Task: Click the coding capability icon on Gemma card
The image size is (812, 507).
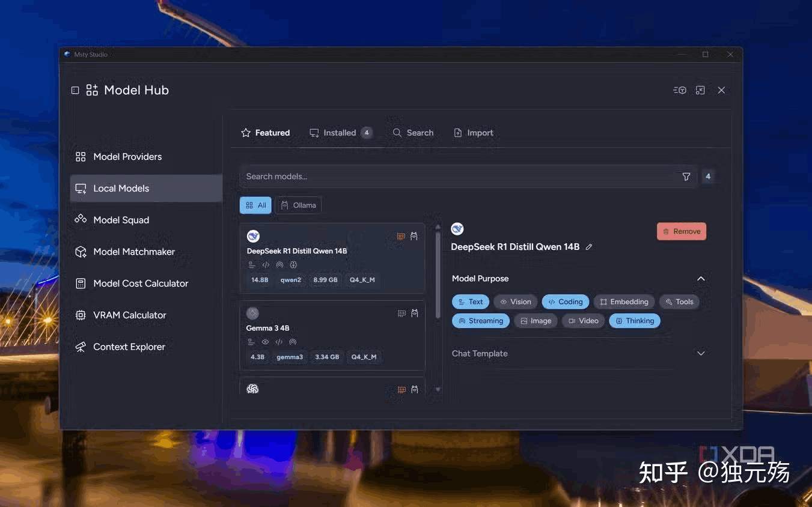Action: [x=279, y=342]
